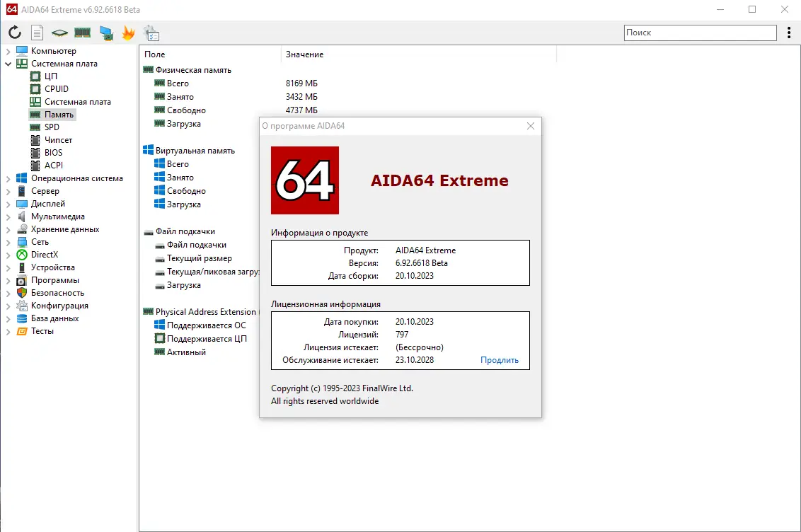
Task: Close the О программе AIDA64 dialog
Action: [x=530, y=126]
